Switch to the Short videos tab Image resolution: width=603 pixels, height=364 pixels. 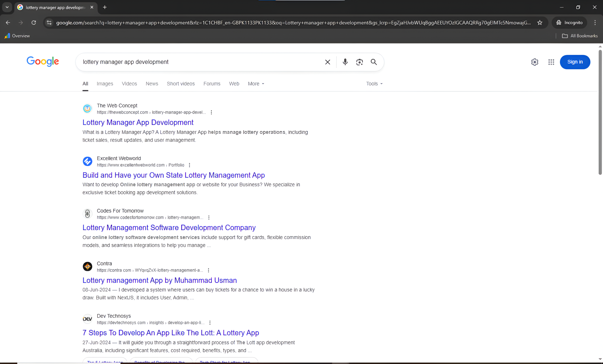181,84
